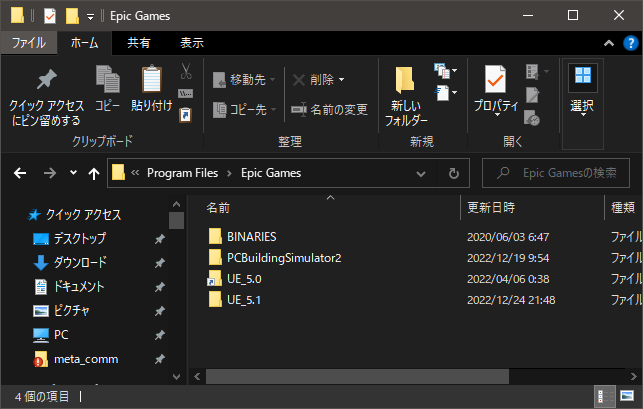Viewport: 643px width, 409px height.
Task: Select the BINARIES folder
Action: click(252, 237)
